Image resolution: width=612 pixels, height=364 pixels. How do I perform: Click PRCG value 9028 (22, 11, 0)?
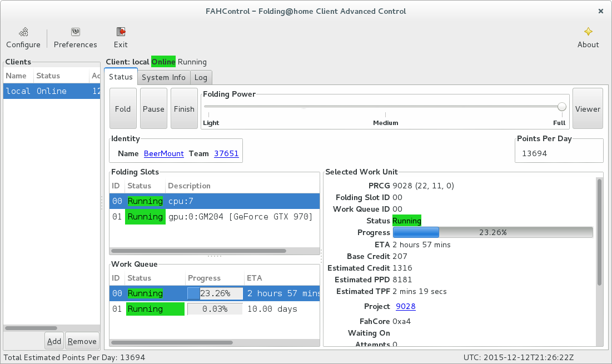coord(423,186)
